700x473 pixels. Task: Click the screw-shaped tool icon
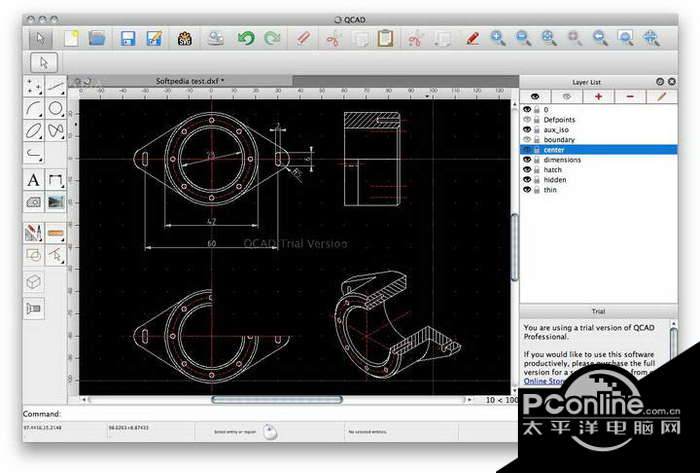[33, 308]
